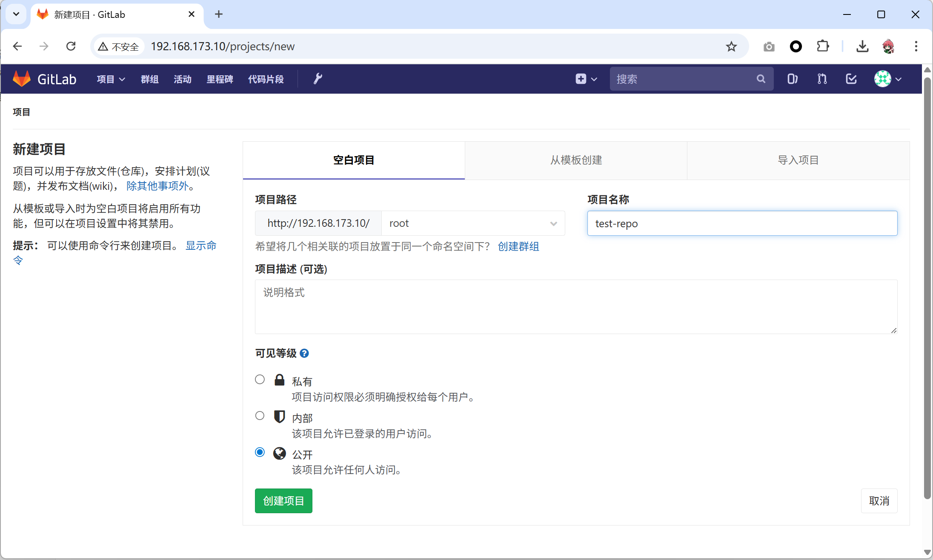The image size is (933, 560).
Task: Open the 项目 navbar dropdown menu
Action: coord(111,79)
